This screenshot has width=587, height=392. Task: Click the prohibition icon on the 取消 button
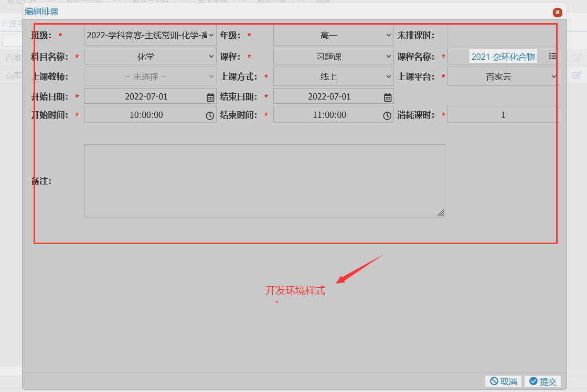click(493, 382)
